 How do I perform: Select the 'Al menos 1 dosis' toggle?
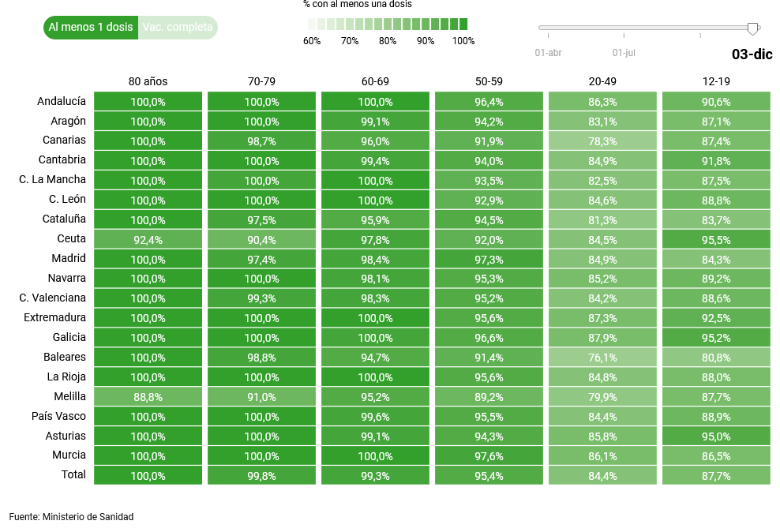(x=91, y=28)
